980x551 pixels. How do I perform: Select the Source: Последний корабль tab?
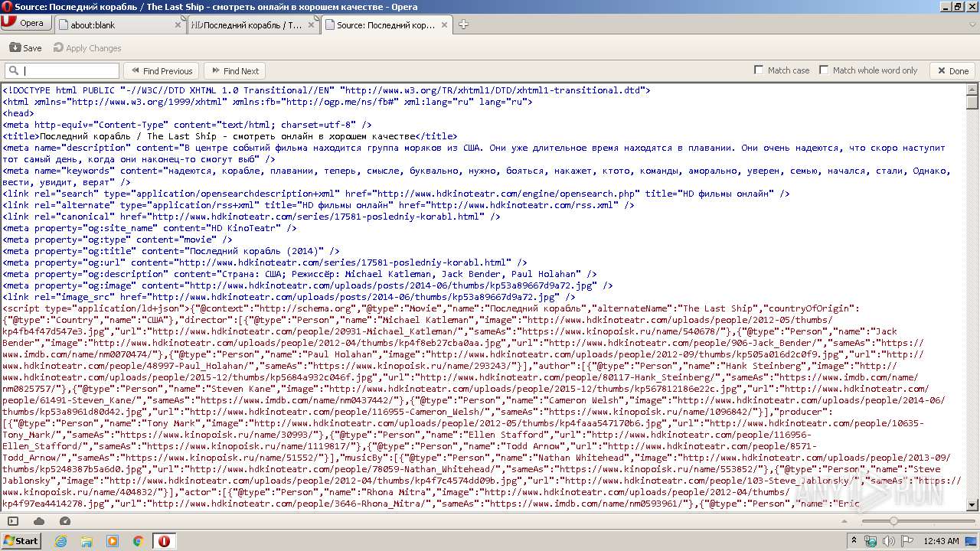click(x=386, y=24)
